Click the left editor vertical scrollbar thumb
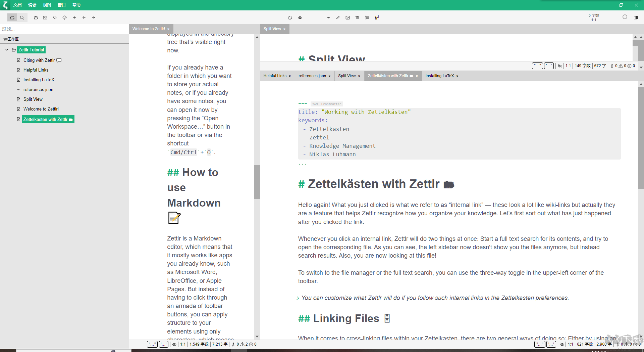The image size is (644, 352). (257, 182)
